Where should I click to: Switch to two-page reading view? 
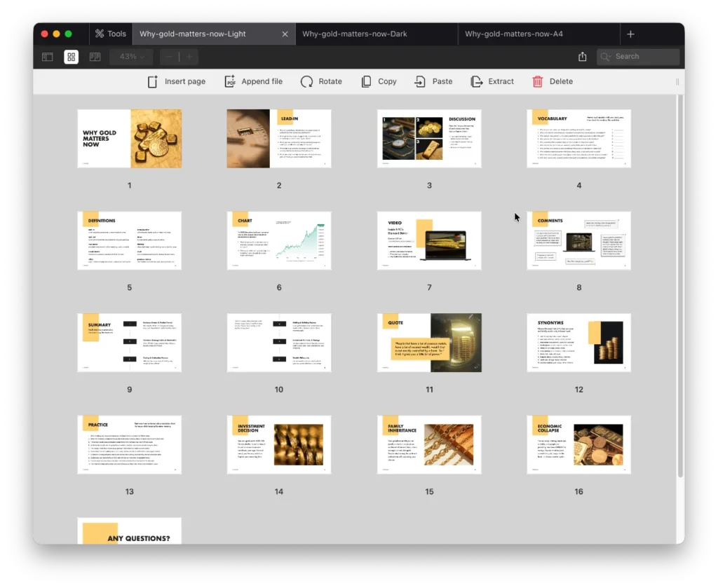pyautogui.click(x=95, y=56)
